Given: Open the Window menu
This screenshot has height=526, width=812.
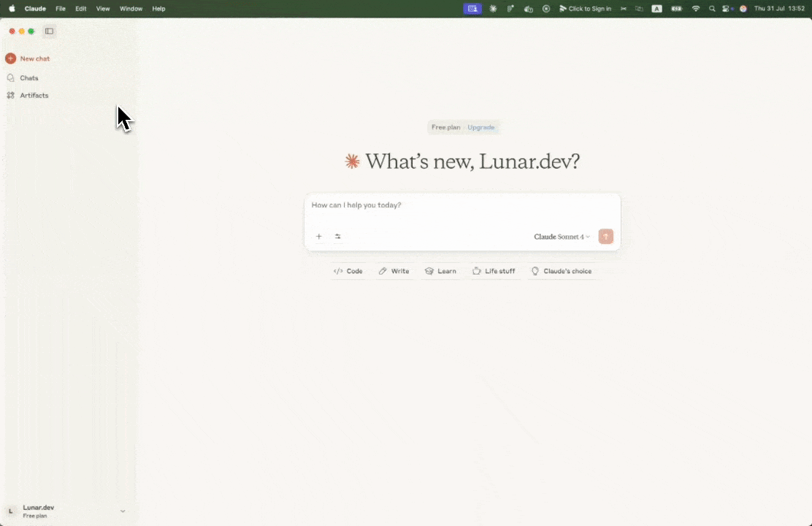Looking at the screenshot, I should (131, 9).
